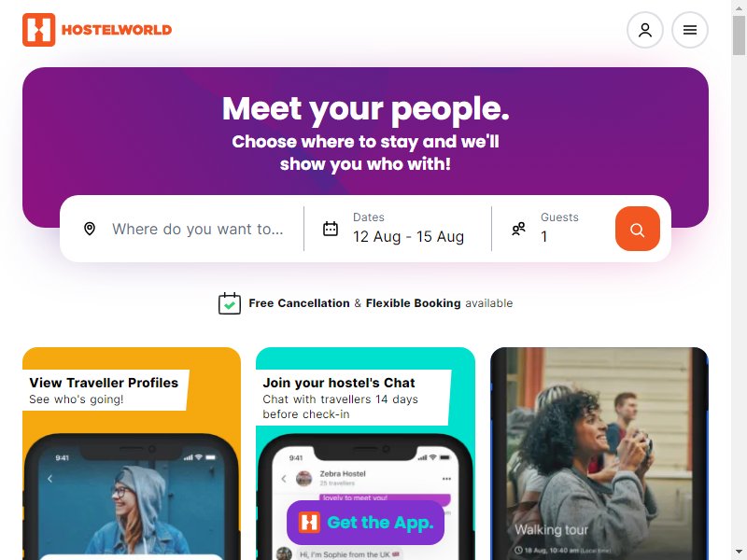The image size is (747, 560).
Task: Open the Join your hostel's Chat card
Action: click(365, 454)
